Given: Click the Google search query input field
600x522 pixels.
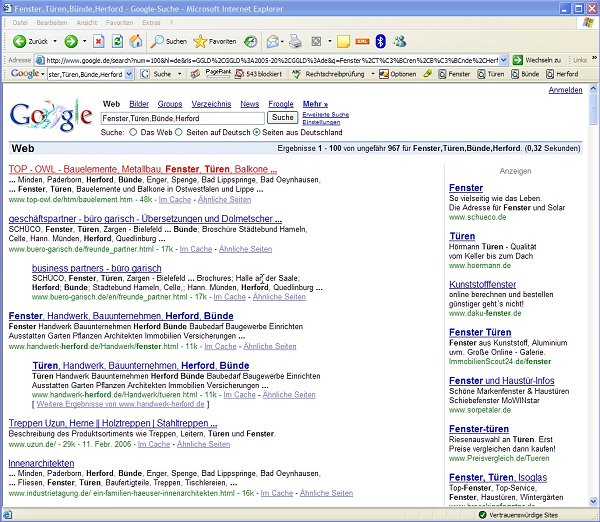Looking at the screenshot, I should tap(184, 118).
